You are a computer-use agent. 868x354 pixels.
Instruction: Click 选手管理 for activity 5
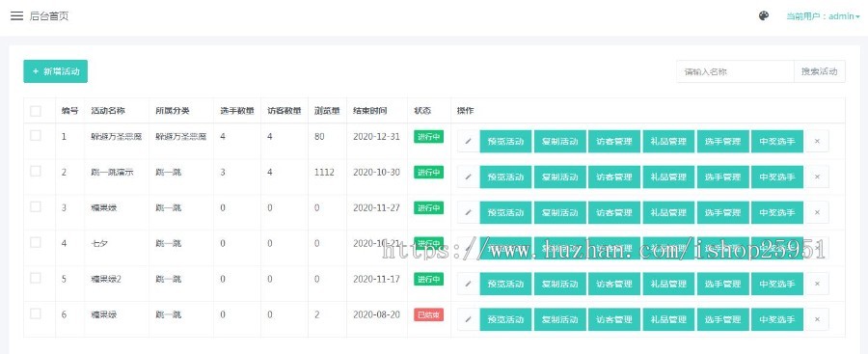[722, 284]
